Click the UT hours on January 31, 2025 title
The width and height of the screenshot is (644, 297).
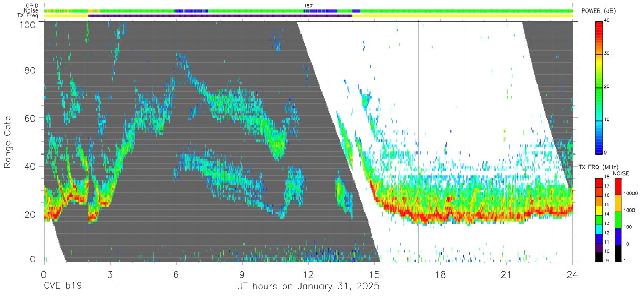point(308,287)
